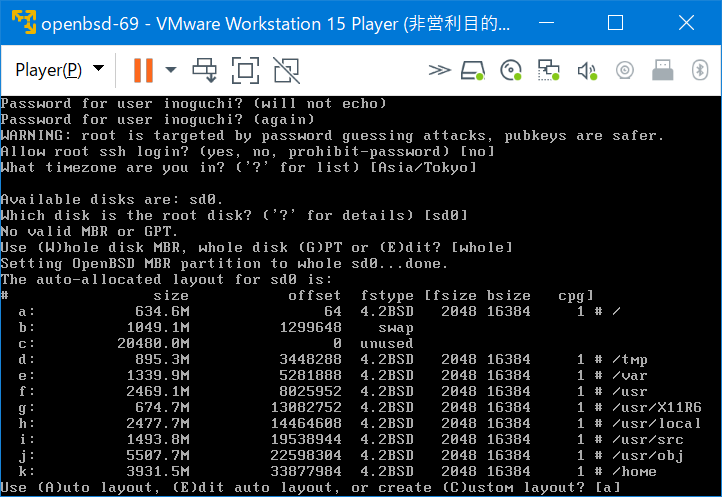Image resolution: width=722 pixels, height=497 pixels.
Task: Click the 'WARNING: root is targeted' line
Action: coord(332,135)
